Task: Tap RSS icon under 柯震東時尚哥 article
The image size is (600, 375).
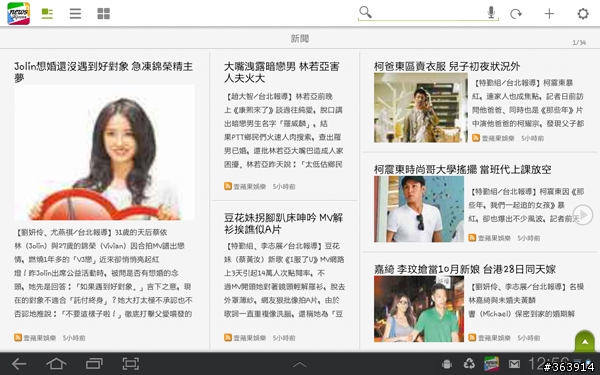Action: tap(472, 238)
